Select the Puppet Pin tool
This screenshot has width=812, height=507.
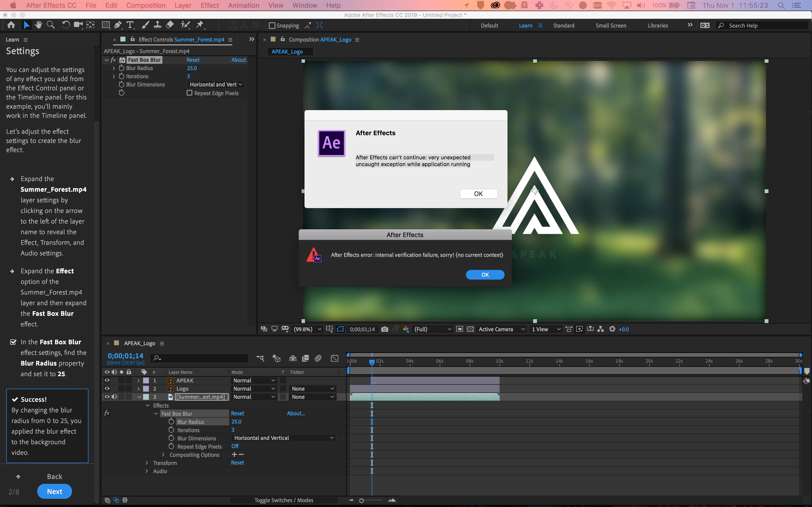click(200, 25)
